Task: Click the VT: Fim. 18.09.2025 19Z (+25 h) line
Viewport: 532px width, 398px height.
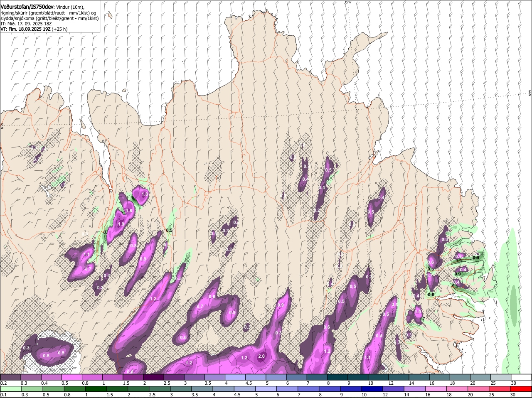Action: (x=34, y=29)
